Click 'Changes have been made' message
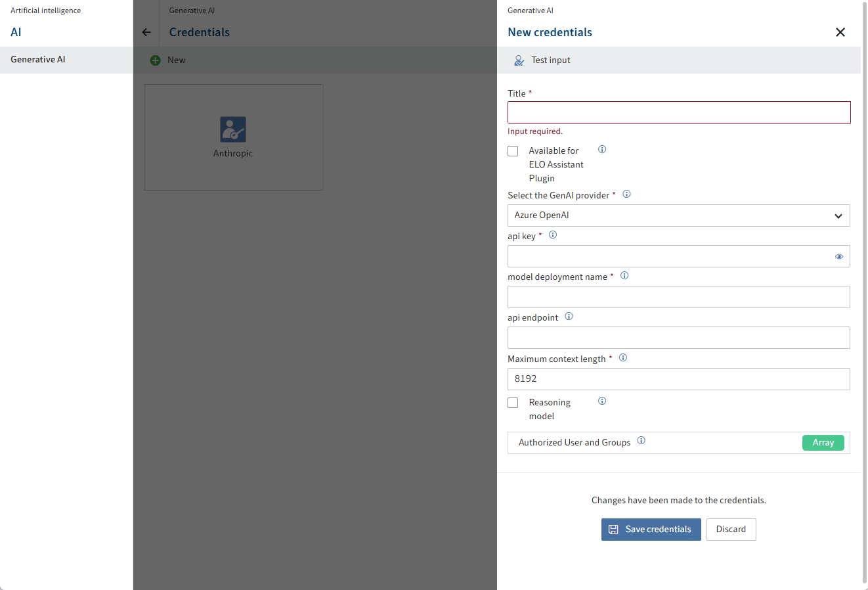The width and height of the screenshot is (868, 590). pos(679,501)
